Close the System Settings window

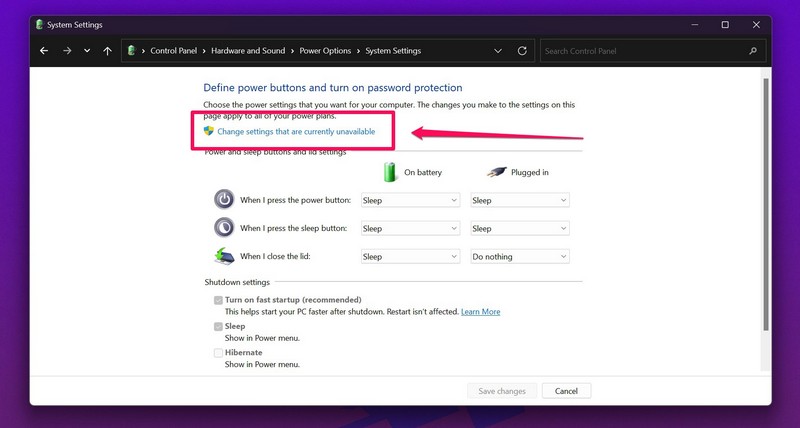click(756, 24)
